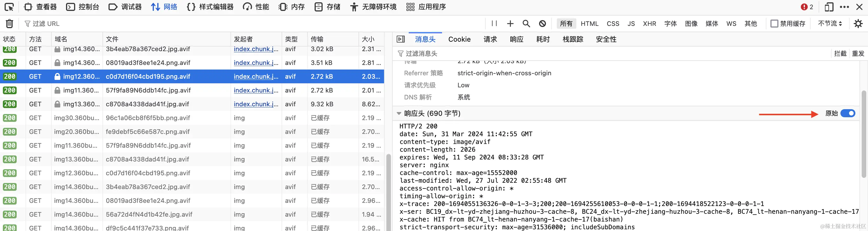Switch to the 响应 response tab
Viewport: 868px width, 231px height.
click(516, 39)
